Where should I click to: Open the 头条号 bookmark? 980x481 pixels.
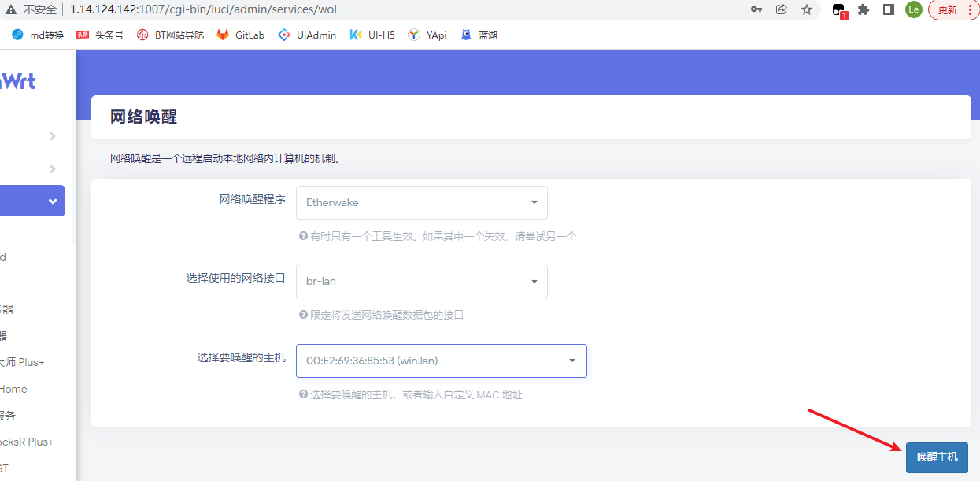[100, 35]
